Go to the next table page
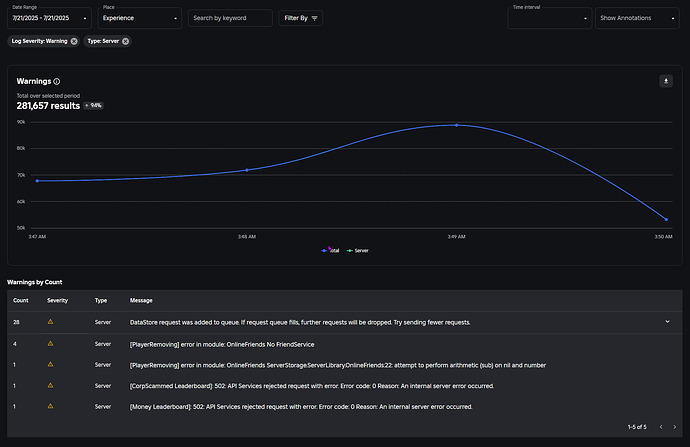 [x=674, y=427]
